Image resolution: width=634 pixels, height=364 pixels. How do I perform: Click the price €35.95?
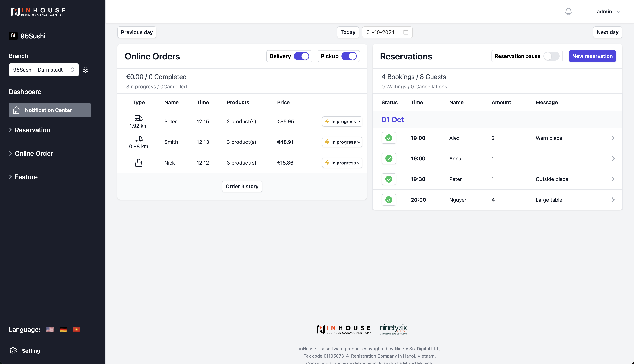pos(285,121)
